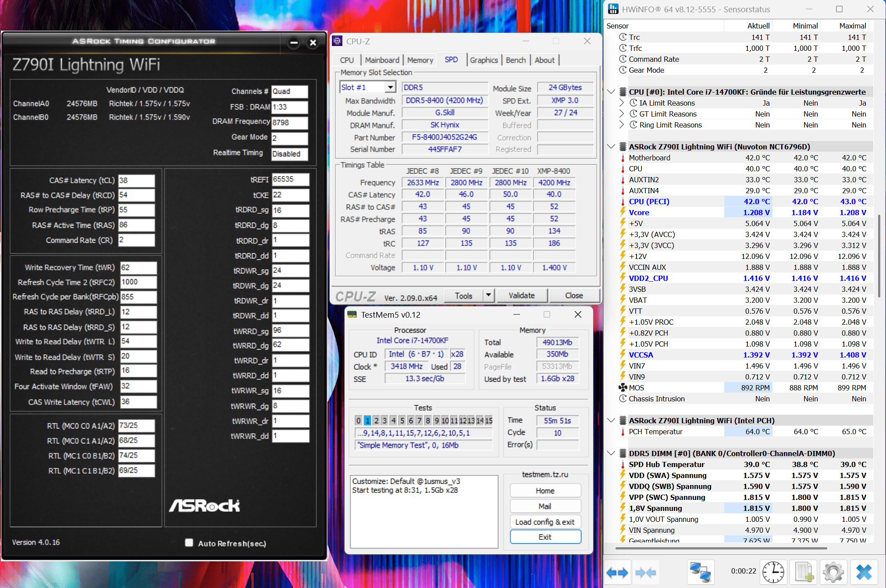Minimize the ASRock Timing Configurator window
Viewport: 886px width, 588px height.
294,43
